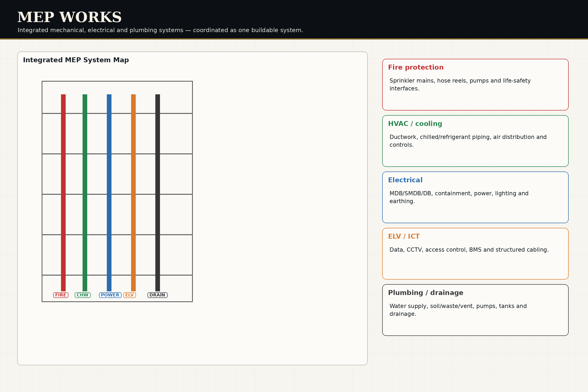The image size is (588, 392).
Task: Open the Electrical card heading
Action: (405, 180)
